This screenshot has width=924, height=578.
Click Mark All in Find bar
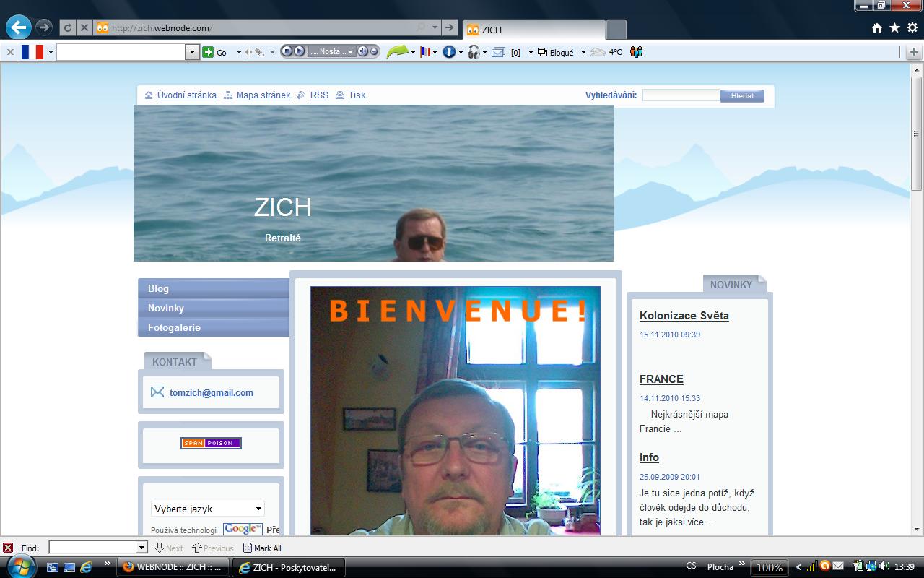262,548
